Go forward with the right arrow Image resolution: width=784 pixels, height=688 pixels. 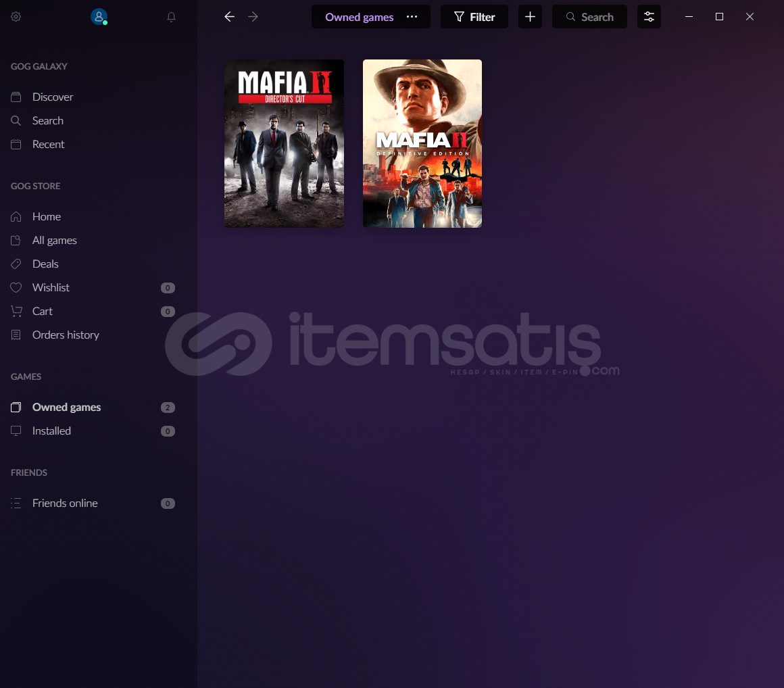tap(253, 16)
